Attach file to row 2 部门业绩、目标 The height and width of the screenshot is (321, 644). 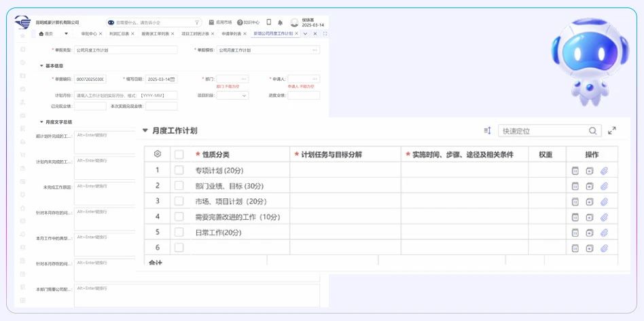[x=604, y=186]
